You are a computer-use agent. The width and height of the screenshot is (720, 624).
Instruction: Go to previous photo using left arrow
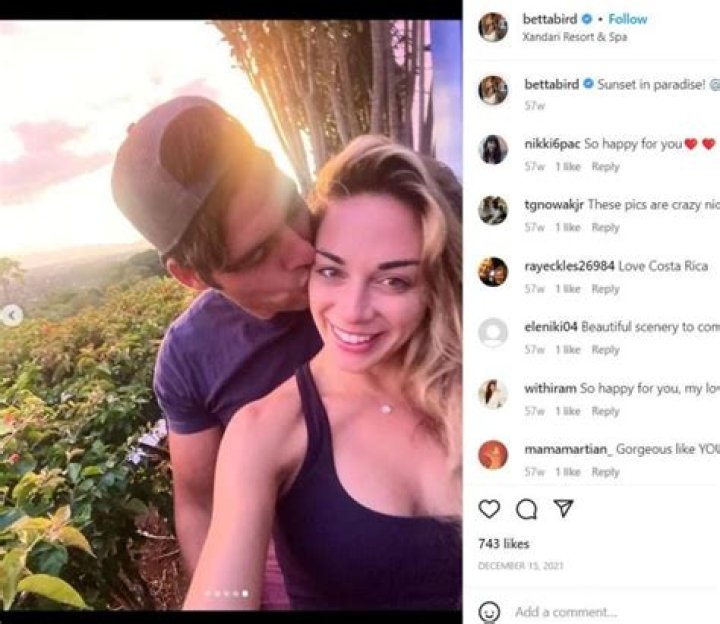tap(12, 316)
